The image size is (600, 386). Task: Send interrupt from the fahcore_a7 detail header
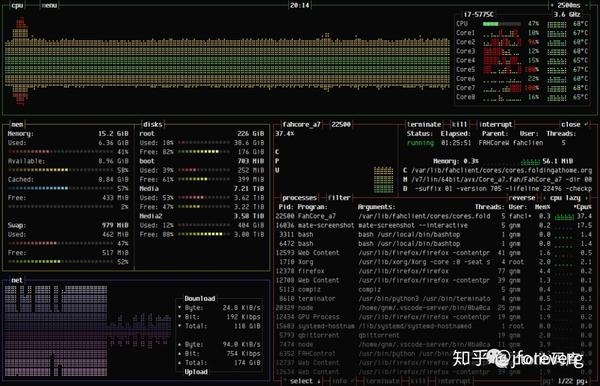click(x=495, y=124)
